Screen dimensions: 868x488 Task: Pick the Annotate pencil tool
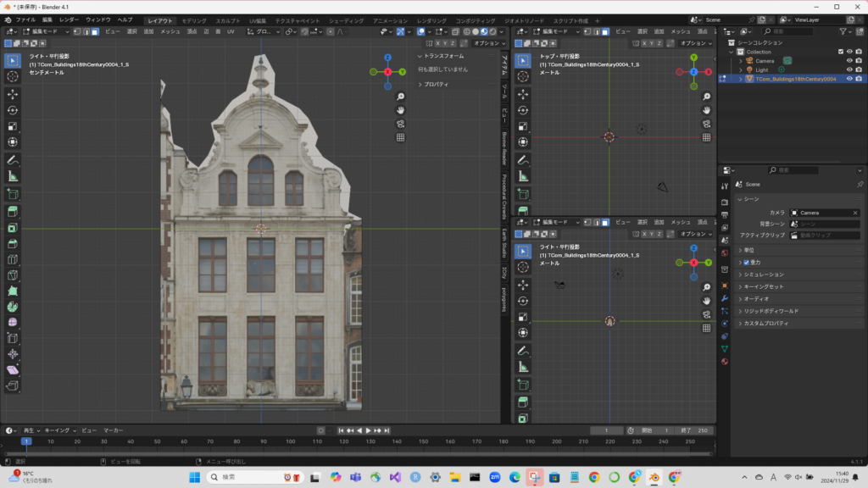tap(13, 159)
